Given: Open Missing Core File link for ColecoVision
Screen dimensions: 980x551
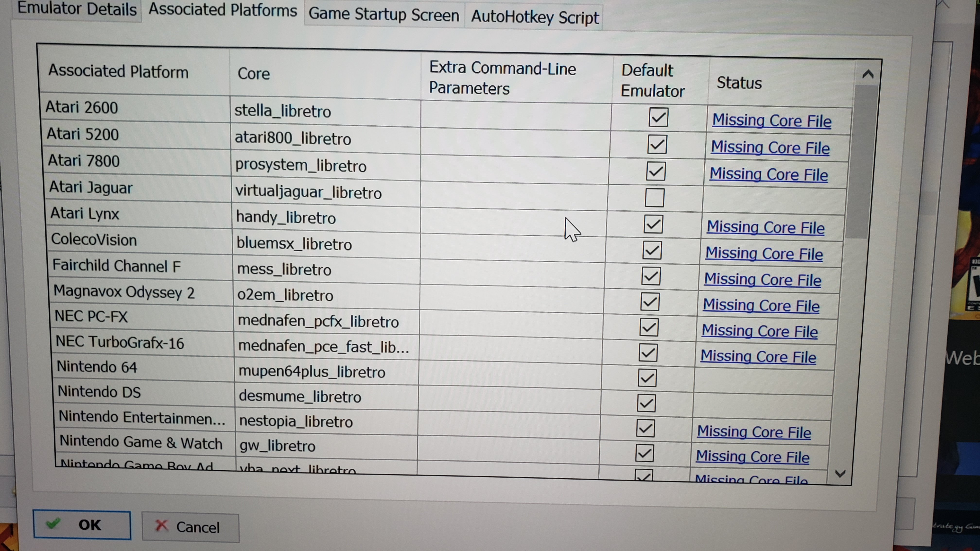Looking at the screenshot, I should (x=764, y=254).
